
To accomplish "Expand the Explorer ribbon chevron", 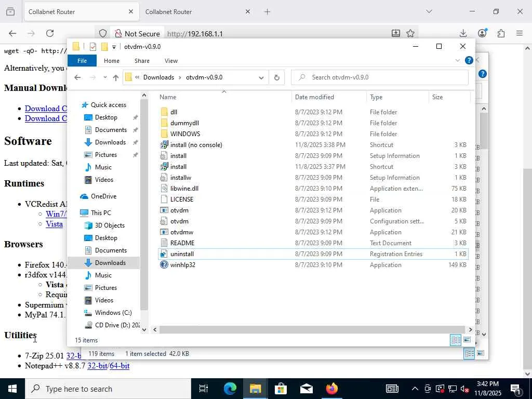I will [457, 60].
